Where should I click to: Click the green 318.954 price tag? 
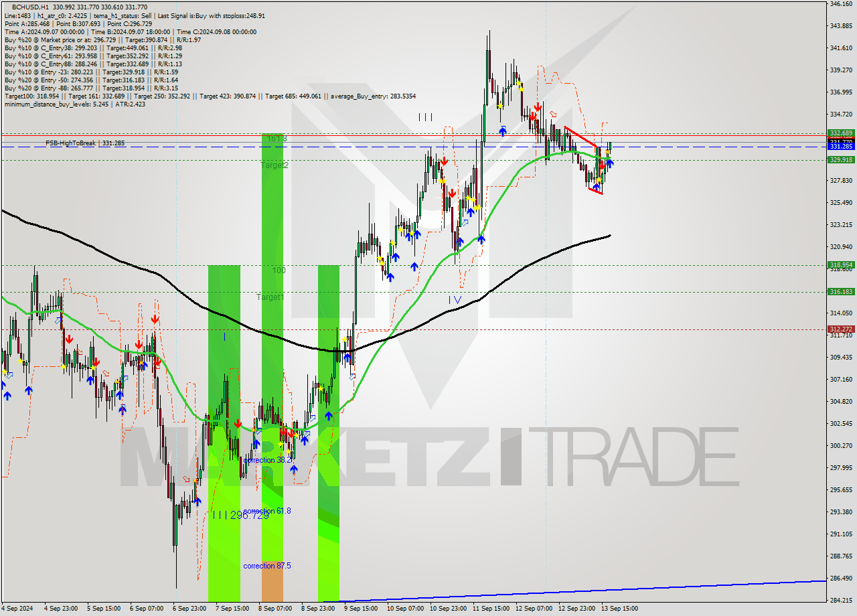(841, 264)
